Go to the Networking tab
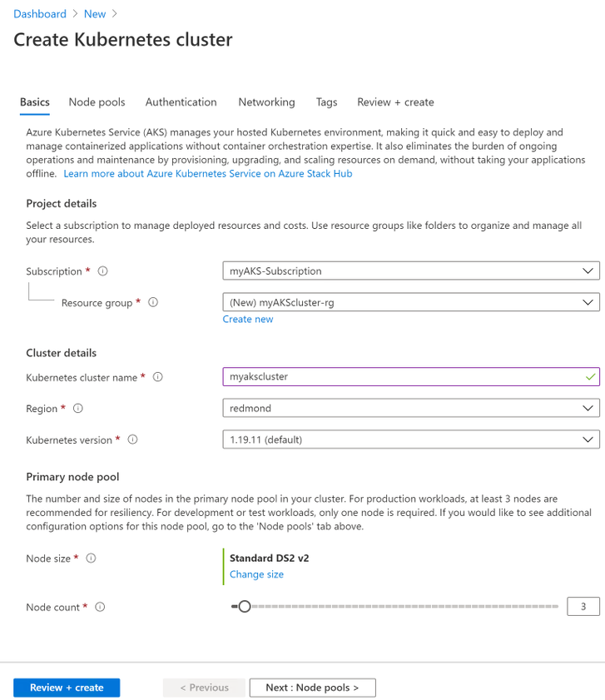Screen dimensions: 605x700 click(266, 102)
